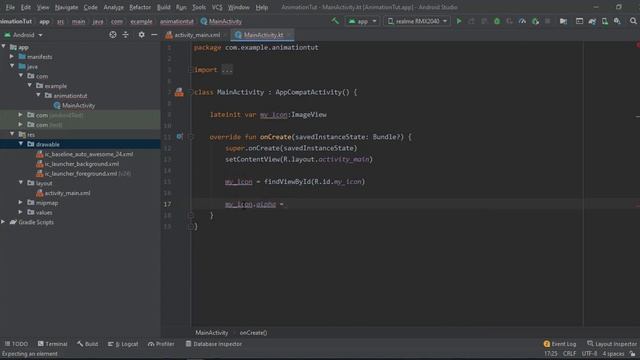Screen dimensions: 640x360
Task: Open the TODO tool window
Action: (x=16, y=344)
